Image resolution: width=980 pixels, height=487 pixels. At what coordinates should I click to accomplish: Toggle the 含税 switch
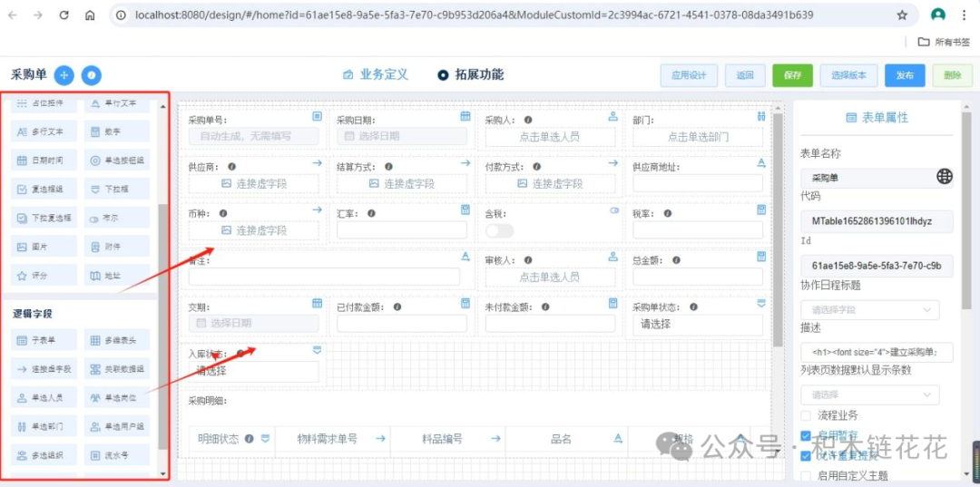coord(499,230)
